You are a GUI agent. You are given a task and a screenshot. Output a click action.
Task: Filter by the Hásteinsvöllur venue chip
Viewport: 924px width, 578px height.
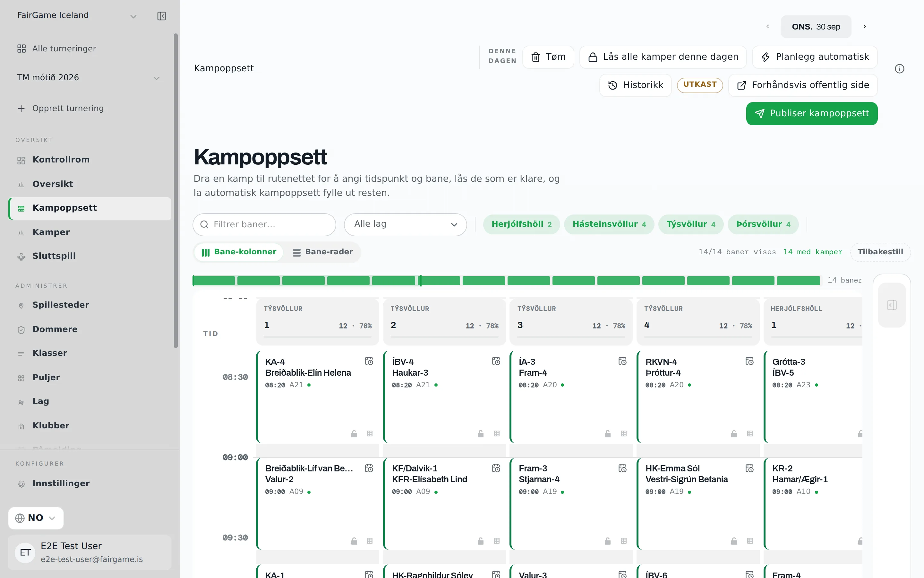coord(609,224)
